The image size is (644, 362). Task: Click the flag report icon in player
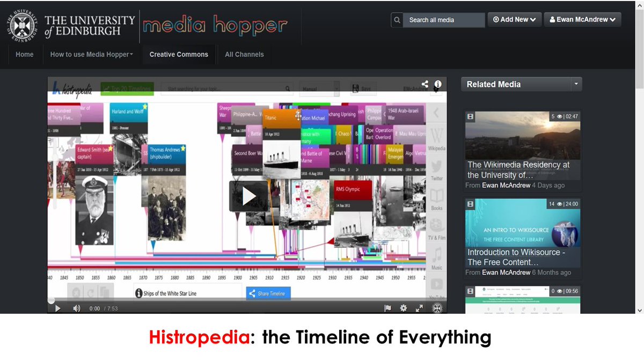pyautogui.click(x=387, y=308)
